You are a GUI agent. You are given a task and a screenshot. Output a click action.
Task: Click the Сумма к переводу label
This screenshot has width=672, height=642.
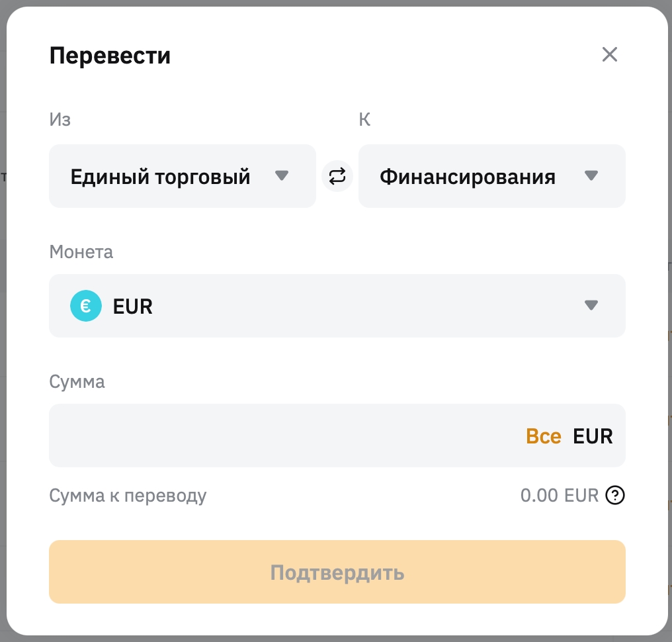point(128,495)
